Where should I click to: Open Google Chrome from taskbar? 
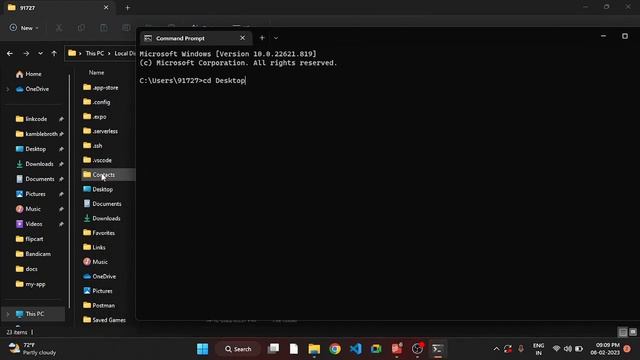point(335,349)
